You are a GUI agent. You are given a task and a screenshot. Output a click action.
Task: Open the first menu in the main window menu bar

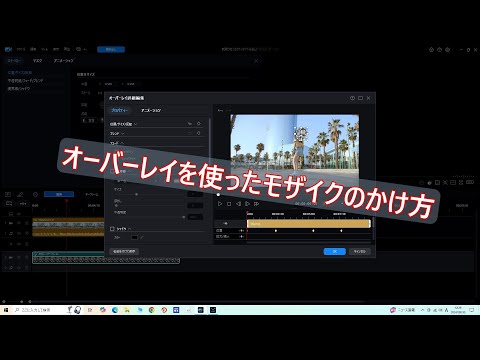click(x=21, y=49)
